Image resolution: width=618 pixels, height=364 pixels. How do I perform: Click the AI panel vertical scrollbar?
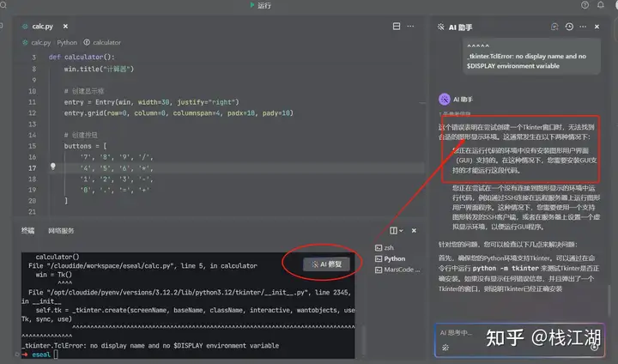click(x=609, y=302)
